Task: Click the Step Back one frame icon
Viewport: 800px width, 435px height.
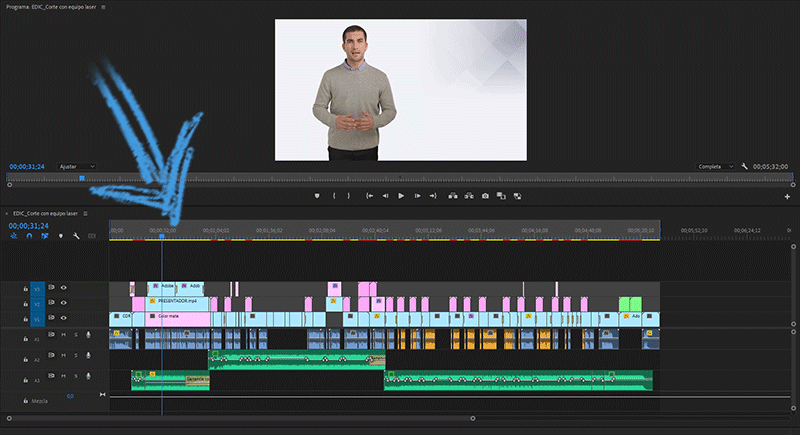Action: coord(385,196)
